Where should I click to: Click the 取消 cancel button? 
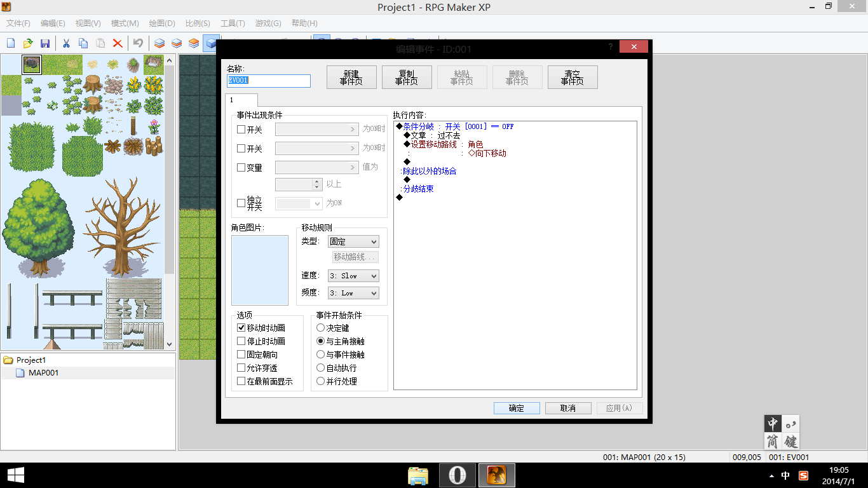pyautogui.click(x=568, y=409)
